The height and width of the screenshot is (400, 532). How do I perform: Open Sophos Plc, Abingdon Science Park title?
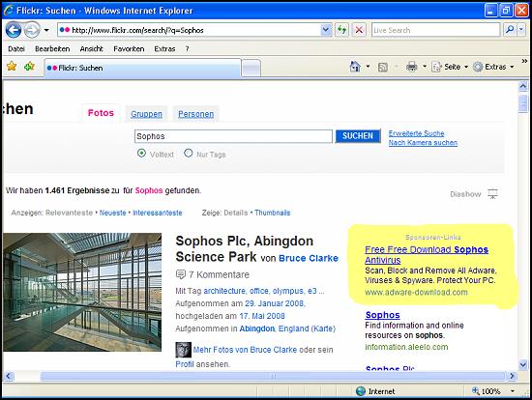point(245,248)
